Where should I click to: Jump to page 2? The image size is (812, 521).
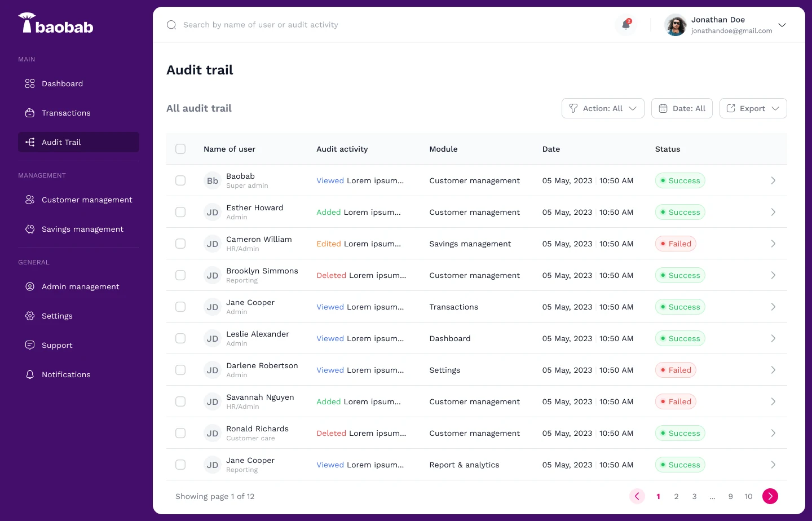pyautogui.click(x=676, y=496)
